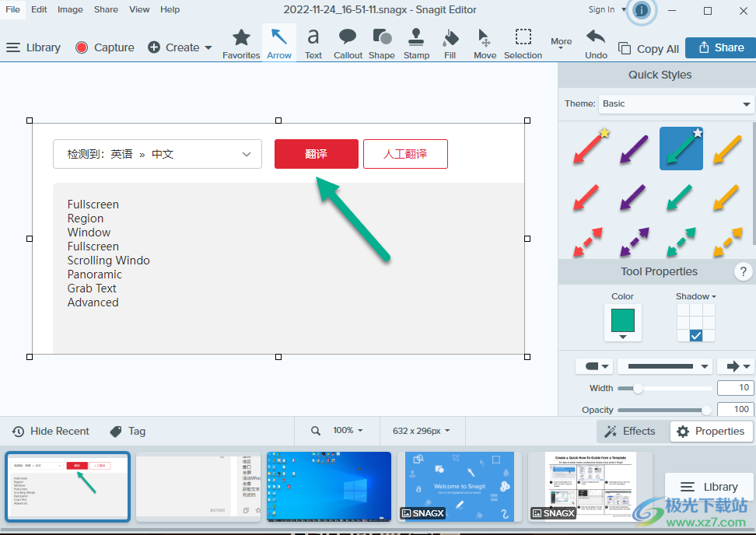Open the View menu

(139, 9)
